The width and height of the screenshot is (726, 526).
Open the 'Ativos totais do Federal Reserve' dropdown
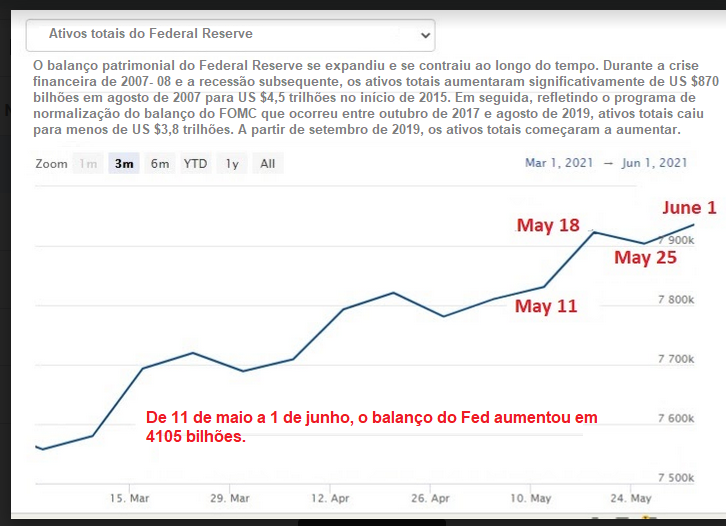230,35
